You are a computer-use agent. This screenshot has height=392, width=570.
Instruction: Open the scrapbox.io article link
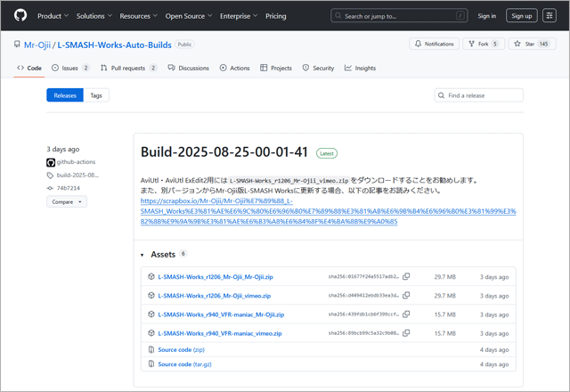click(x=329, y=211)
